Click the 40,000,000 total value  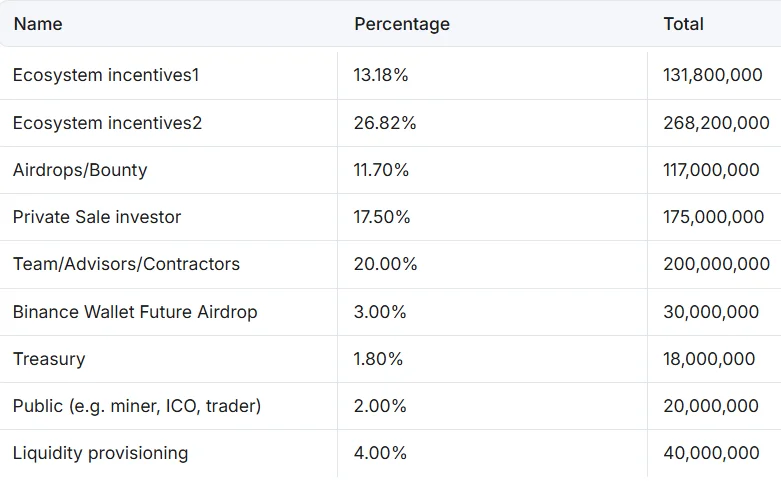point(711,453)
